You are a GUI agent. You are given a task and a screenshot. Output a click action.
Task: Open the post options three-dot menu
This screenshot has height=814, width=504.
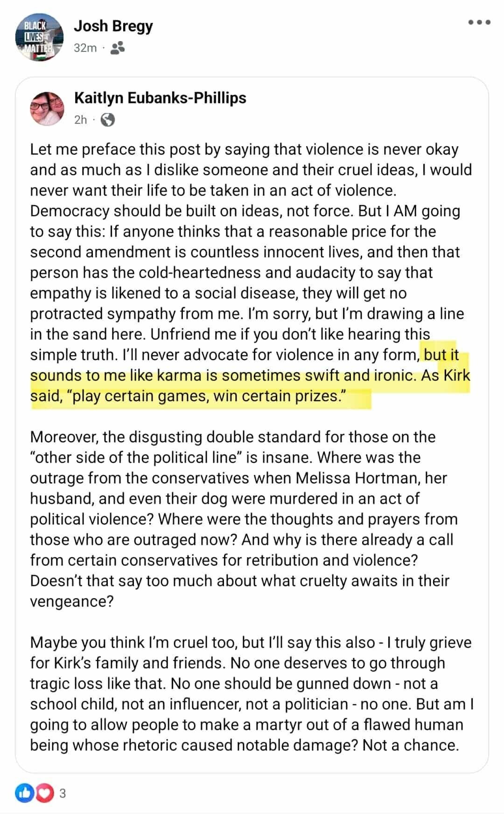[479, 22]
